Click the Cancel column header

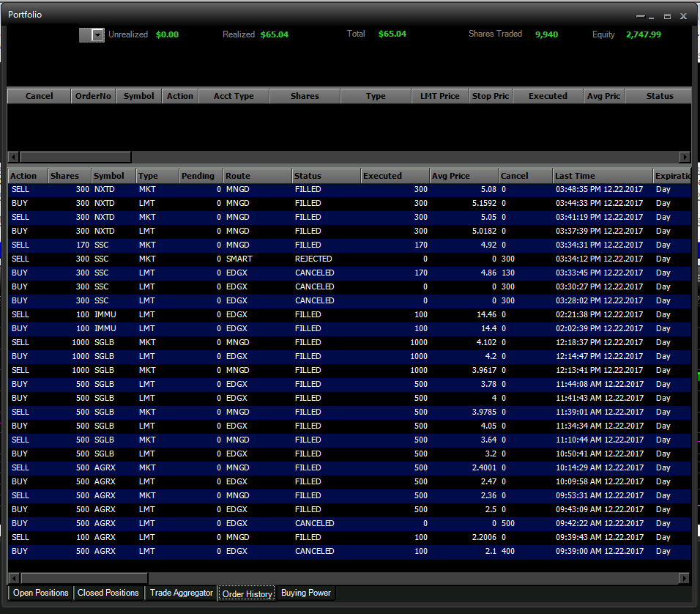point(39,96)
